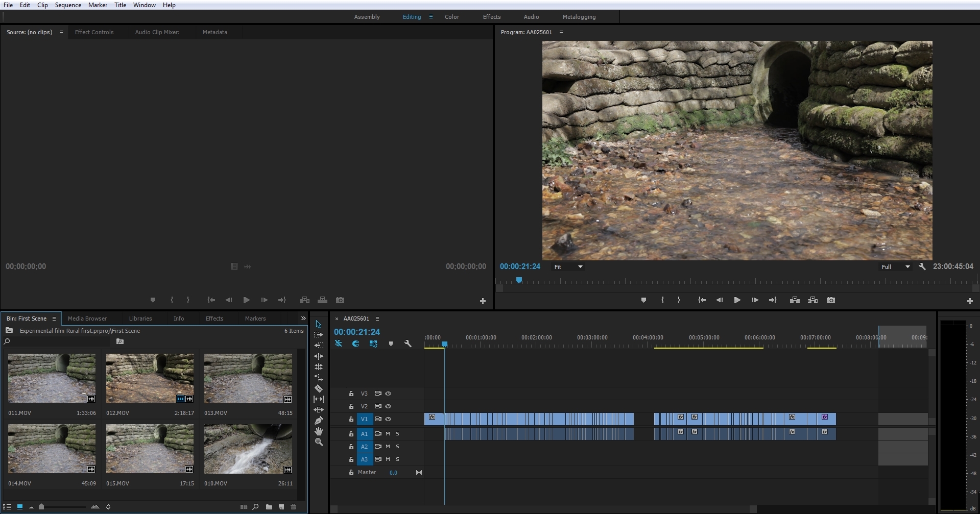980x514 pixels.
Task: Click Lift button in Program monitor
Action: [795, 300]
